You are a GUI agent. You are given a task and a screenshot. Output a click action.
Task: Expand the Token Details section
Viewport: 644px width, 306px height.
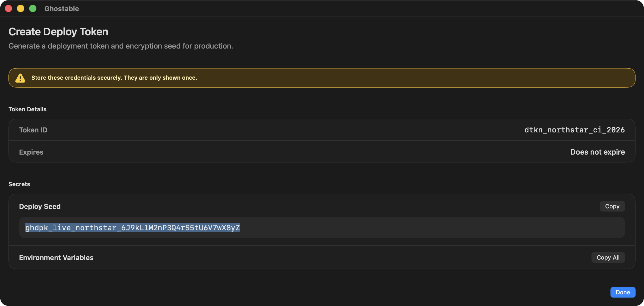click(x=27, y=109)
